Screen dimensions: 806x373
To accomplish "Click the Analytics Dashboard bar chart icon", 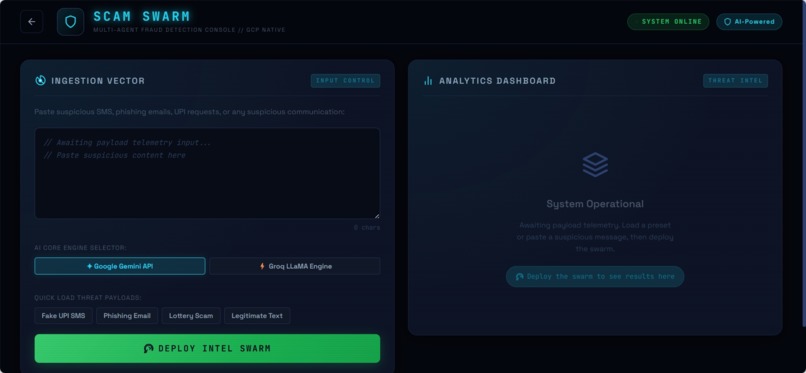I will point(428,81).
